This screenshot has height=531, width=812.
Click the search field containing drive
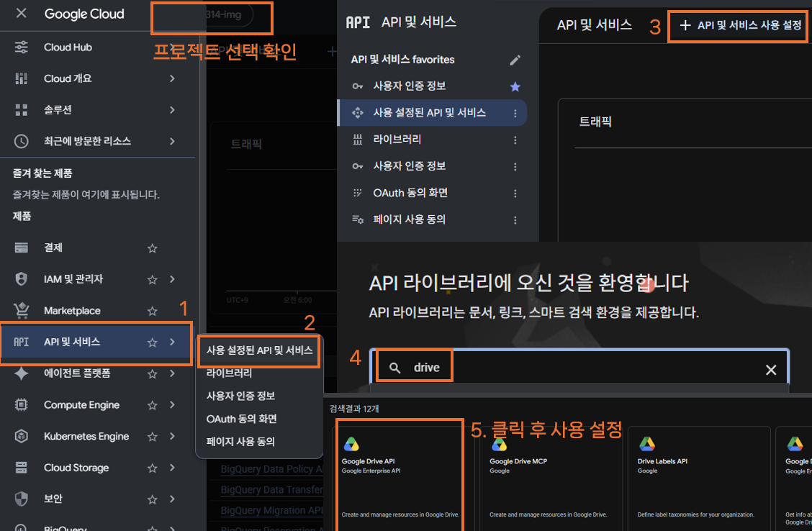[579, 368]
